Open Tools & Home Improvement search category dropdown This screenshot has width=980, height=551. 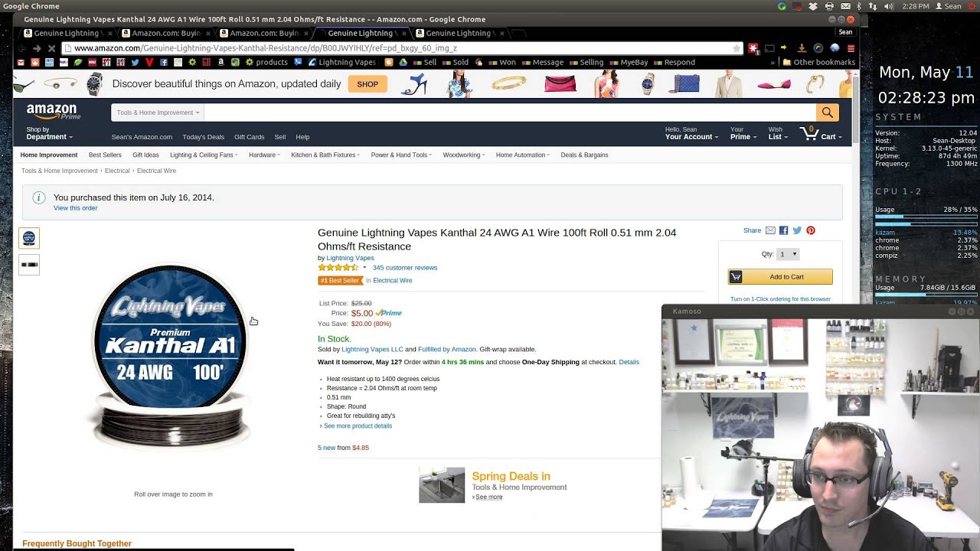click(x=158, y=112)
